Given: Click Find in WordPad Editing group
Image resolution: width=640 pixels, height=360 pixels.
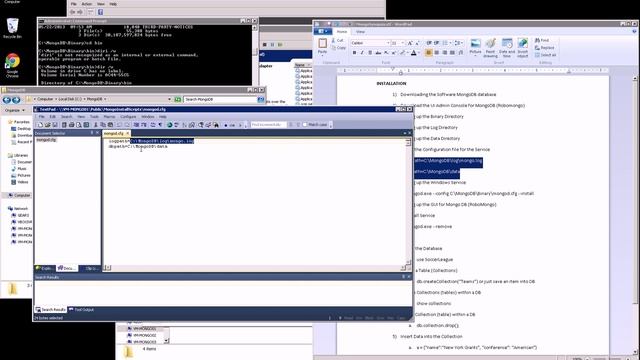Looking at the screenshot, I should tap(542, 40).
